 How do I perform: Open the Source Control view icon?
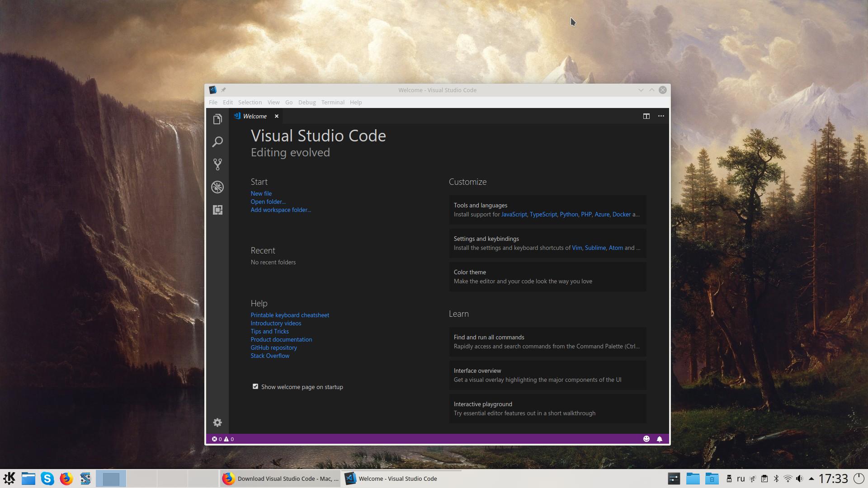click(217, 164)
